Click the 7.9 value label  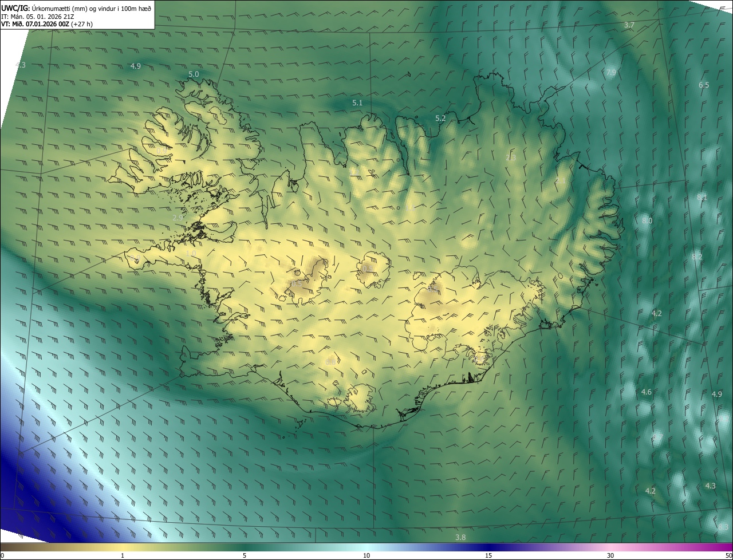pos(611,73)
